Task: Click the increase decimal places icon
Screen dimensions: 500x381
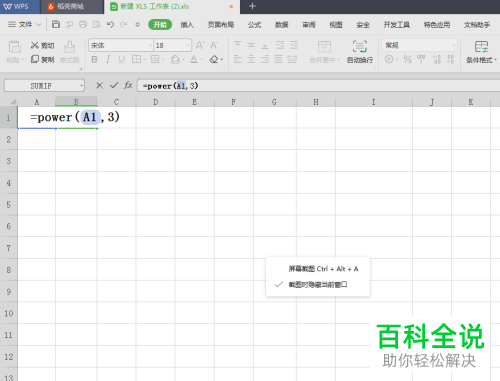Action: pos(437,59)
